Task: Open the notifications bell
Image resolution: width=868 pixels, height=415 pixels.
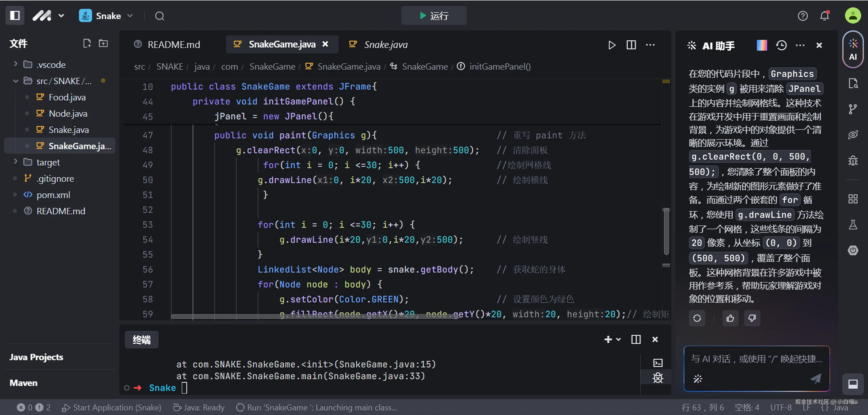Action: point(824,16)
